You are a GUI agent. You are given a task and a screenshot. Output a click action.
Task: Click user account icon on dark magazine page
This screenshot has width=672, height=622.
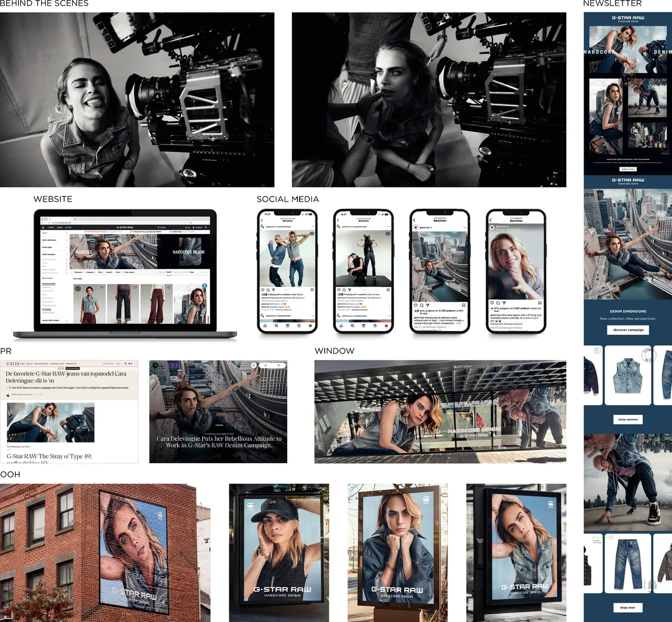coord(266,365)
